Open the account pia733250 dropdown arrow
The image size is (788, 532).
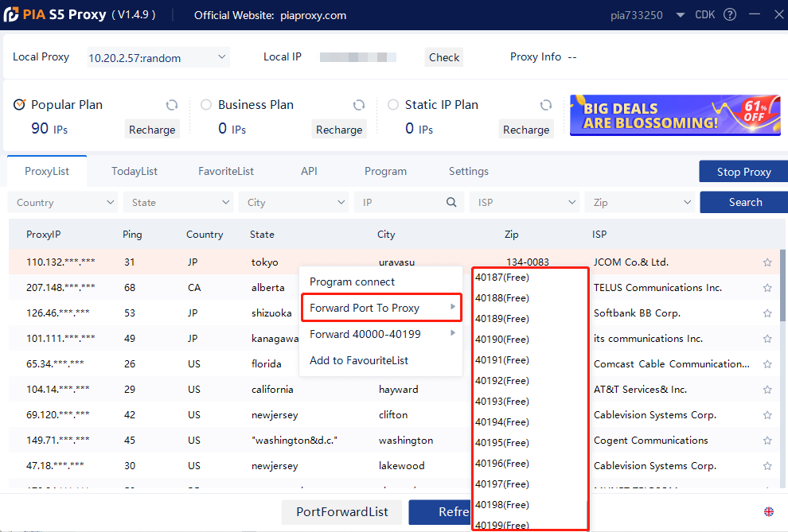point(680,15)
